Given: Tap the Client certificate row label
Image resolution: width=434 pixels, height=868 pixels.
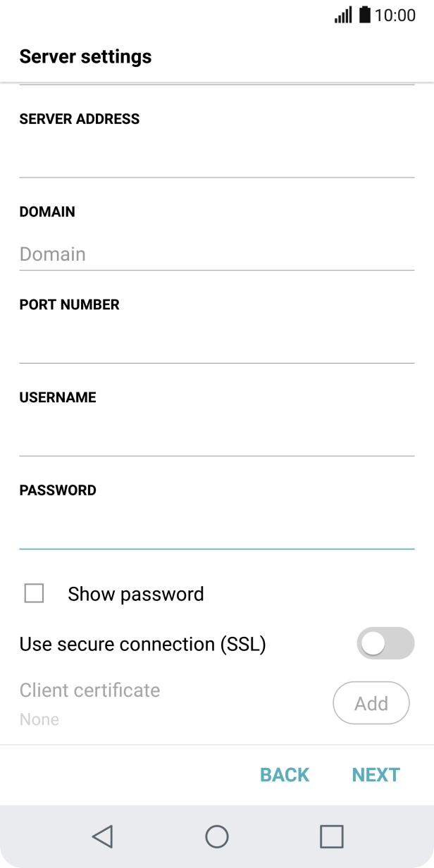Looking at the screenshot, I should pos(90,690).
